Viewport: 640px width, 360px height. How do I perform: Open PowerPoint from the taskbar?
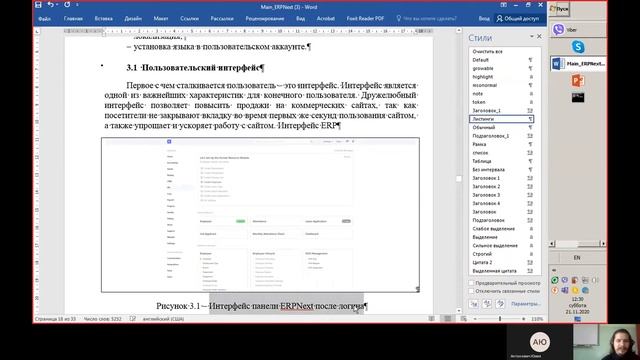[x=578, y=81]
